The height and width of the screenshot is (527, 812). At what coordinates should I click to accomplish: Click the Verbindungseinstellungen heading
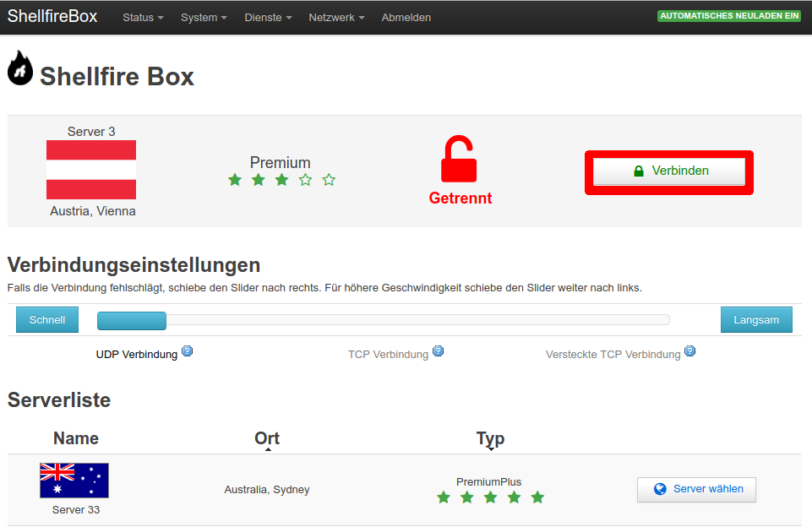[134, 265]
